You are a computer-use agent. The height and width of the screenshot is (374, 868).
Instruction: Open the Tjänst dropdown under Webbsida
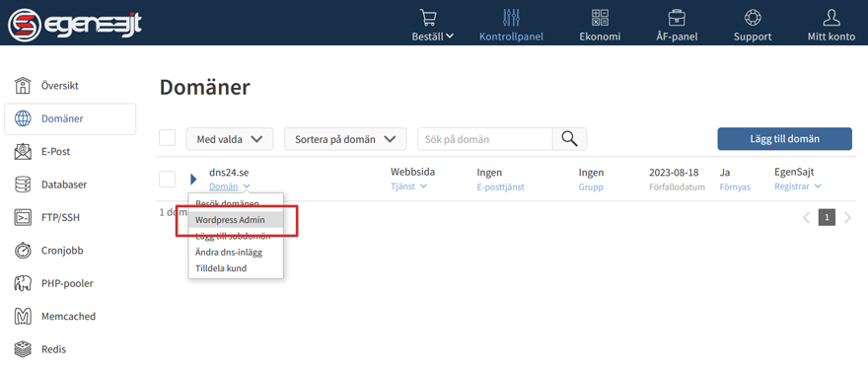[408, 187]
